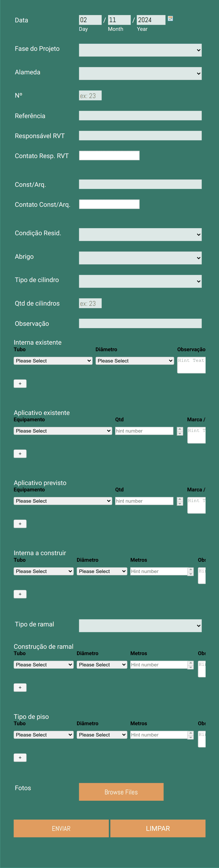This screenshot has width=219, height=868.
Task: Open the Fase do Projeto dropdown
Action: 140,50
